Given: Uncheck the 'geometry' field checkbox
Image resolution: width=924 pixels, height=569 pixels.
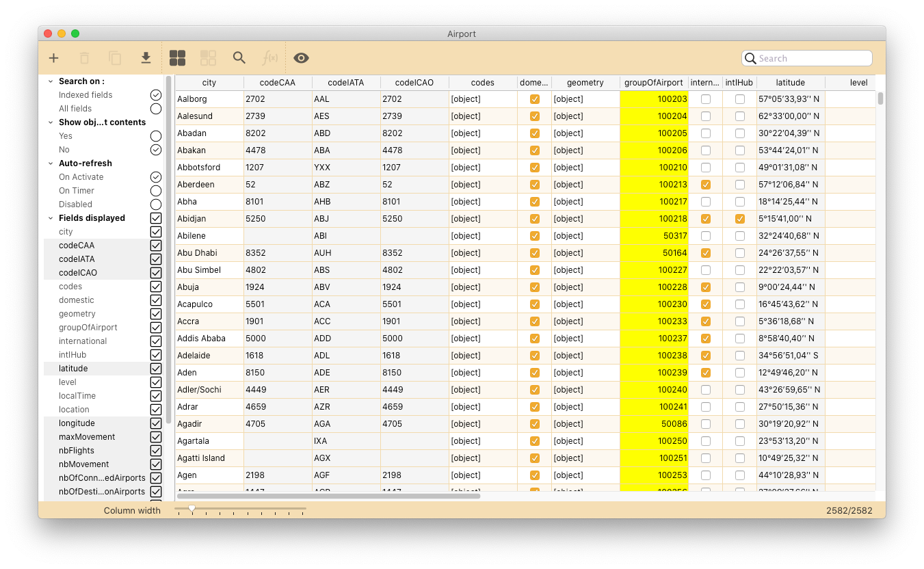Looking at the screenshot, I should (156, 314).
